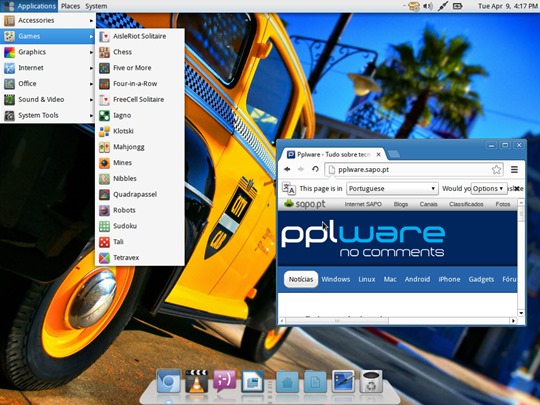Expand the Graphics submenu
This screenshot has height=405, width=540.
48,52
